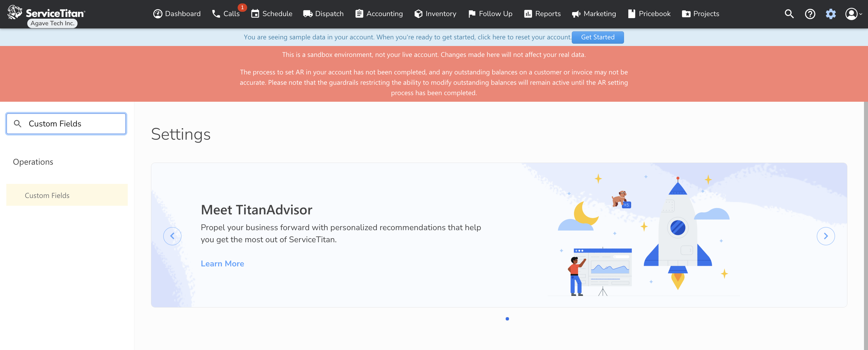Open the user profile dropdown
This screenshot has height=350, width=868.
[x=853, y=14]
